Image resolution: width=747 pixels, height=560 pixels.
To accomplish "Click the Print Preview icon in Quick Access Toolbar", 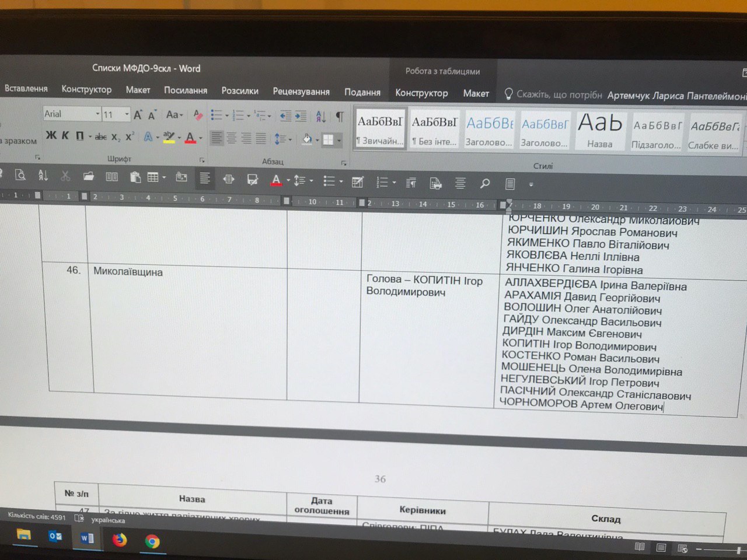I will point(20,175).
